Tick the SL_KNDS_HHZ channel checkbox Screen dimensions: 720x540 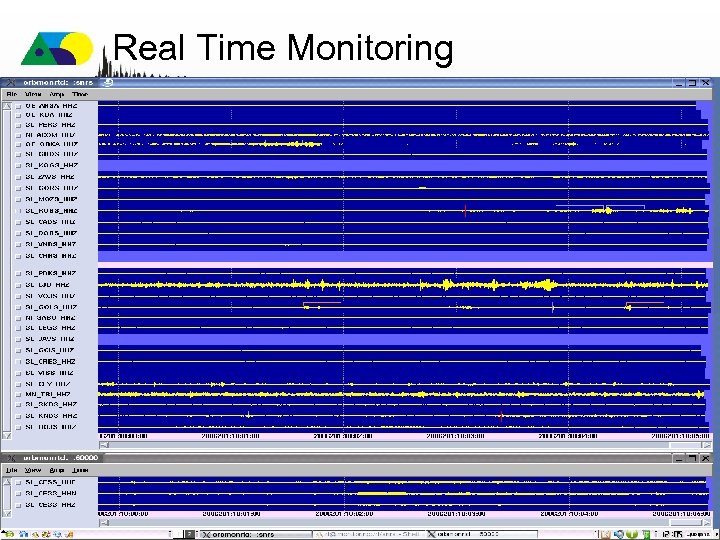(18, 416)
